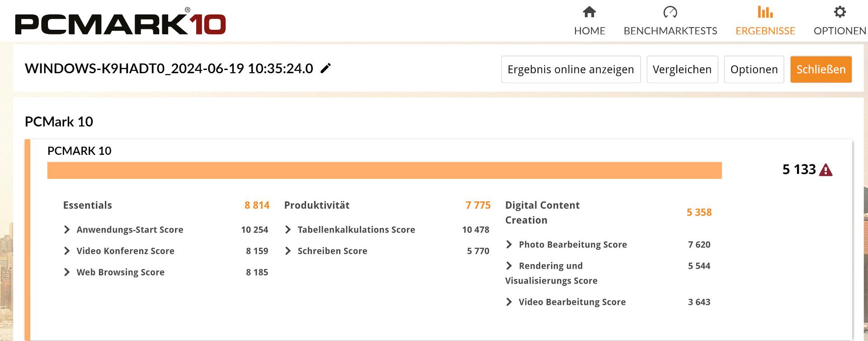
Task: Expand the Web Browsing Score row
Action: pyautogui.click(x=67, y=272)
